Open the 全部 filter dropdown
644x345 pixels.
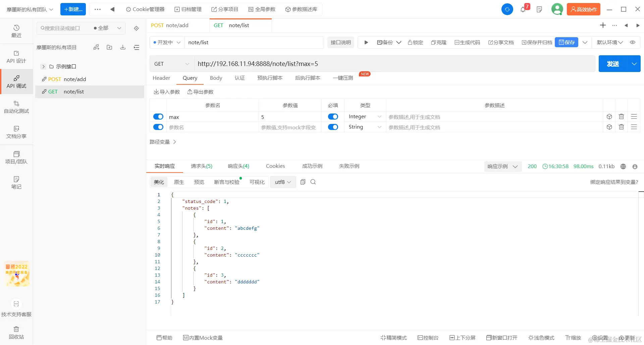tap(107, 28)
